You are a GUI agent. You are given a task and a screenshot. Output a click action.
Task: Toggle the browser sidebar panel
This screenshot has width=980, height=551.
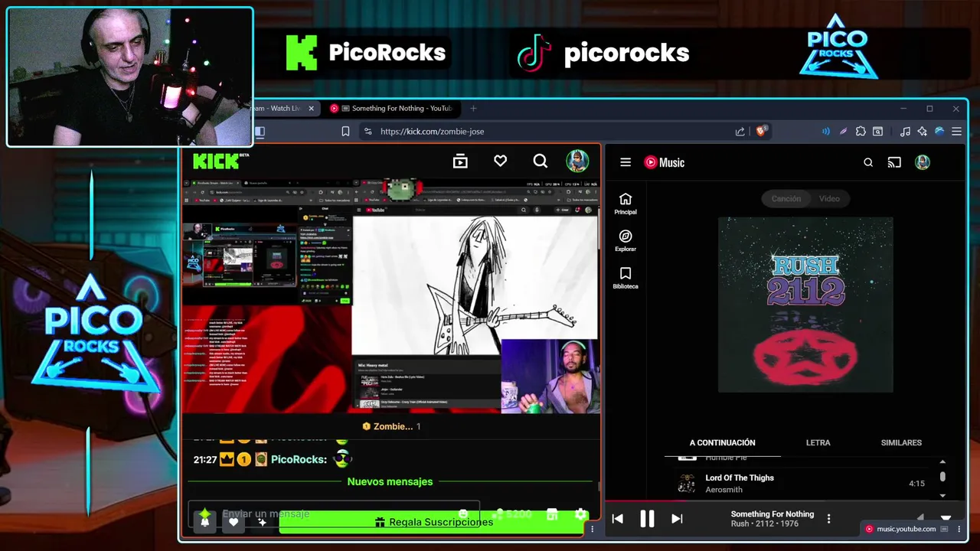pyautogui.click(x=260, y=132)
